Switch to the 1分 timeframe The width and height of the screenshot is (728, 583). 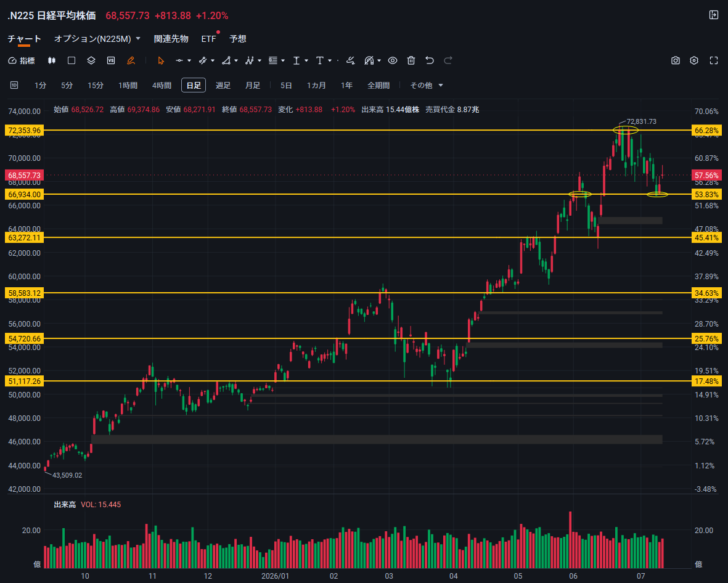pos(41,86)
